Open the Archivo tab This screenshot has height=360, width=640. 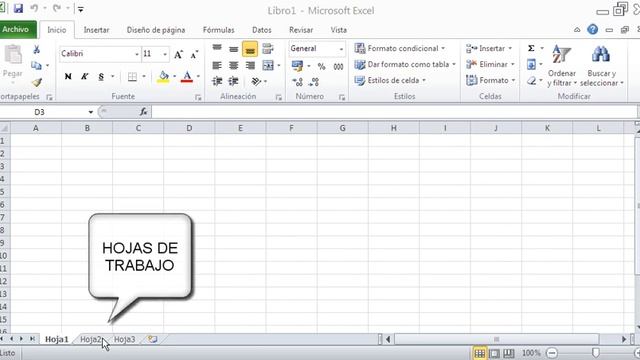click(x=16, y=29)
